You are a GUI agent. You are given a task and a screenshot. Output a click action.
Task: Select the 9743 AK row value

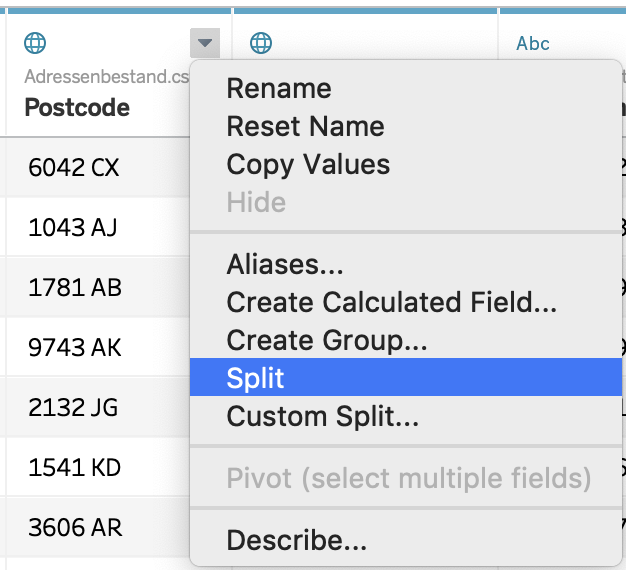pos(75,347)
